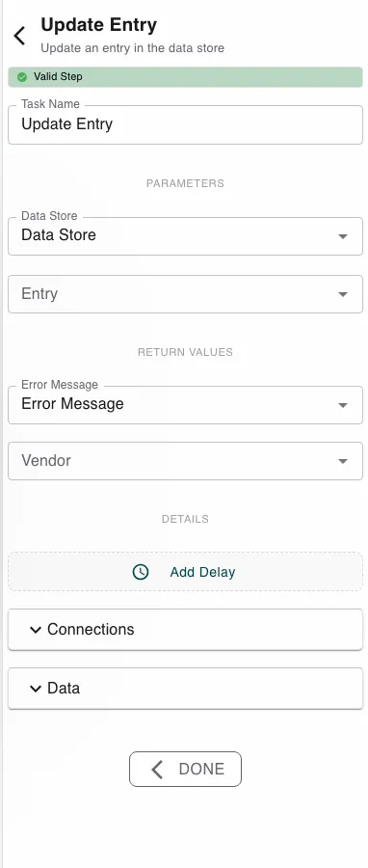Open the Error Message dropdown arrow

343,405
